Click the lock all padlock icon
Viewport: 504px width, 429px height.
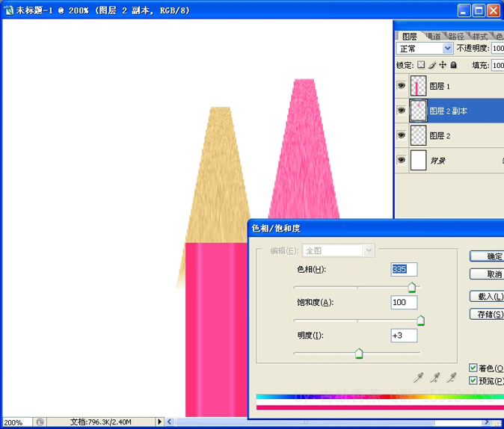tap(453, 65)
